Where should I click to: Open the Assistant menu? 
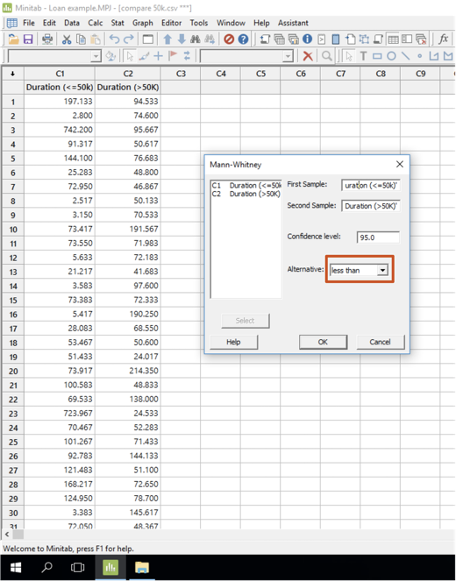pos(293,23)
